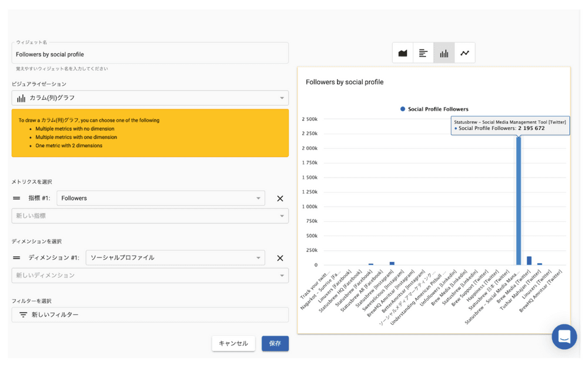This screenshot has width=588, height=368.
Task: Open the ソーシャルプロファイル dimension dropdown
Action: tap(175, 258)
